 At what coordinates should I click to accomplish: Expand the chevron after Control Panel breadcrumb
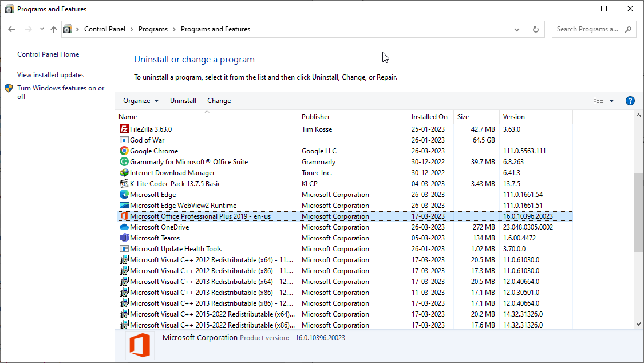(x=132, y=29)
